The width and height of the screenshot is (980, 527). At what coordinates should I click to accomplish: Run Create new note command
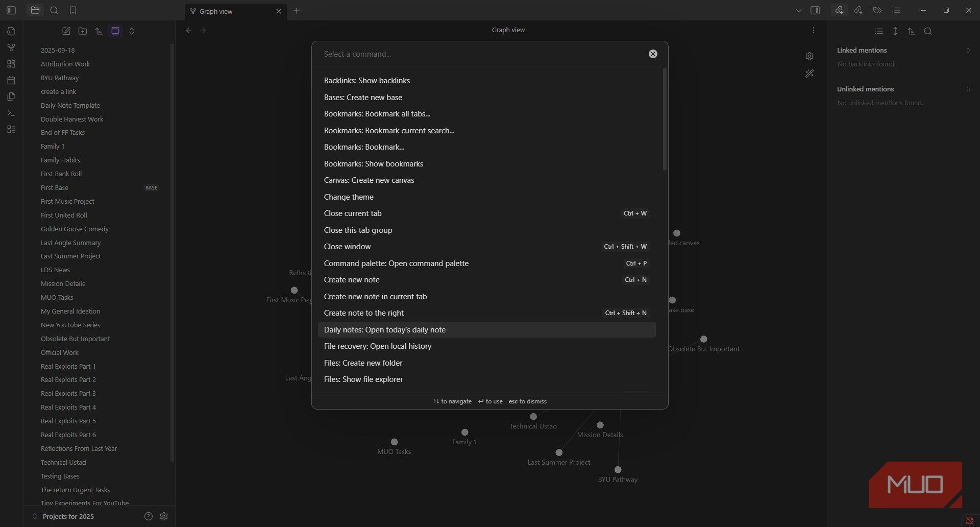coord(486,280)
